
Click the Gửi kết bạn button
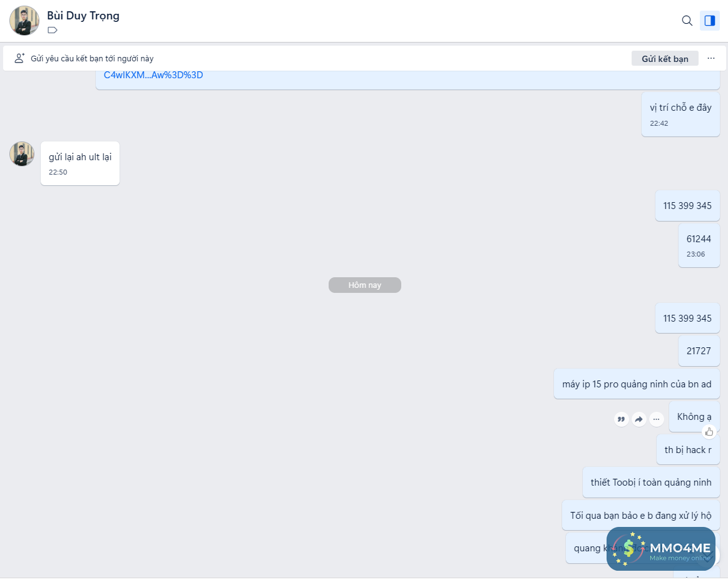pyautogui.click(x=664, y=58)
